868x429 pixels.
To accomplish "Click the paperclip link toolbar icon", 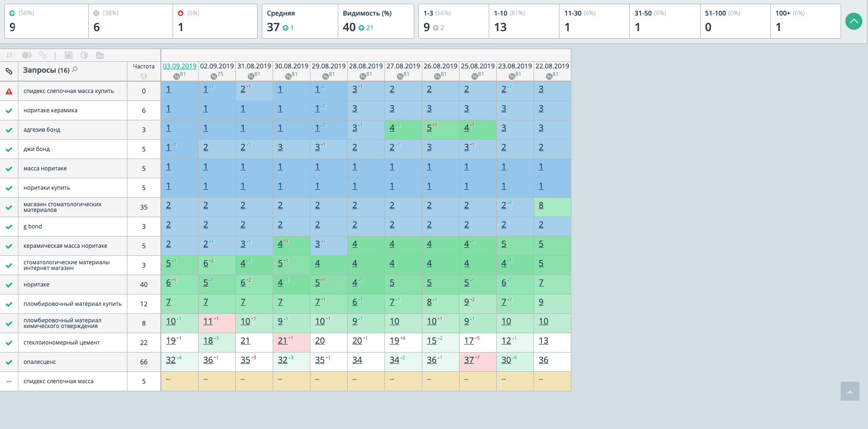I will click(x=43, y=55).
